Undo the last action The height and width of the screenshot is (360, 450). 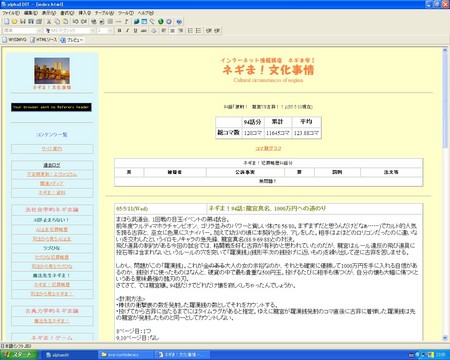(75, 21)
